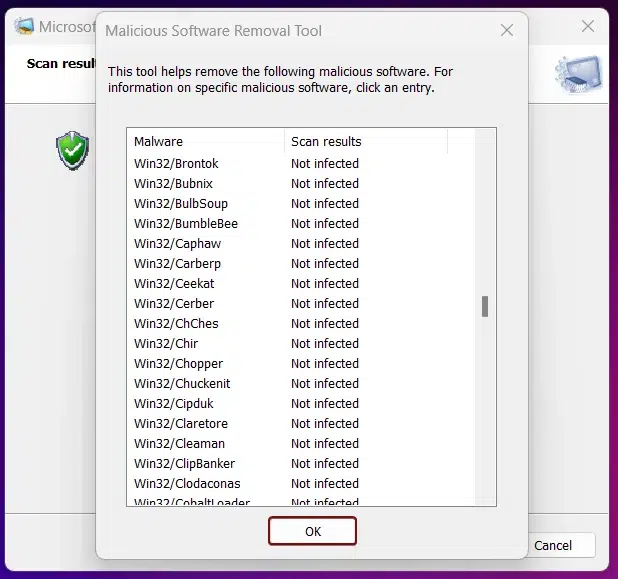The image size is (618, 579).
Task: Select the Win32/Cerber entry
Action: [x=174, y=304]
